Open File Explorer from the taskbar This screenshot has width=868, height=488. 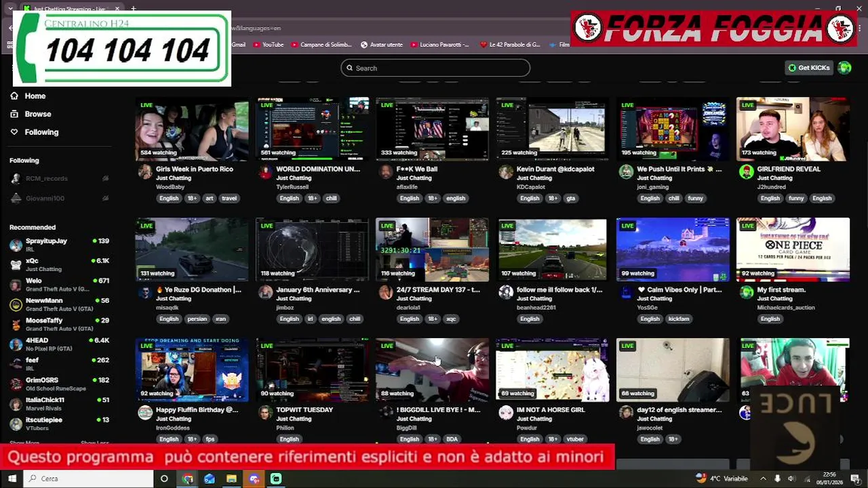(231, 479)
